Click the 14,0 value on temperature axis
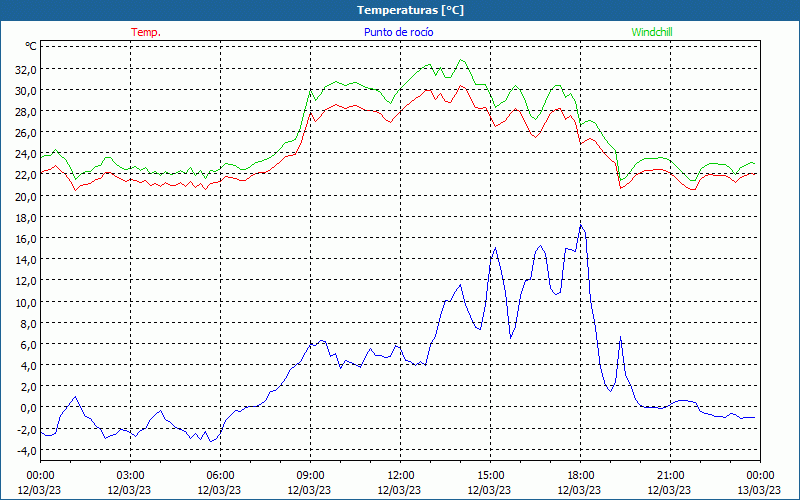 [26, 259]
